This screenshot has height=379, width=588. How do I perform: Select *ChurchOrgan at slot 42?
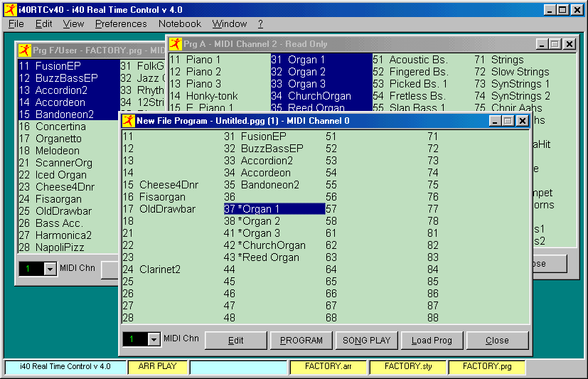click(272, 245)
